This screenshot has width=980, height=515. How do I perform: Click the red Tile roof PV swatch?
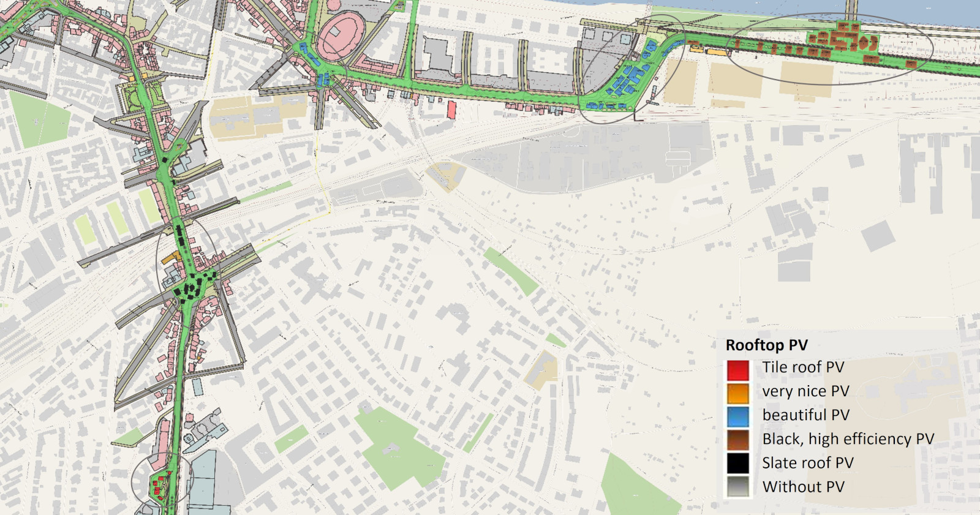click(x=738, y=369)
